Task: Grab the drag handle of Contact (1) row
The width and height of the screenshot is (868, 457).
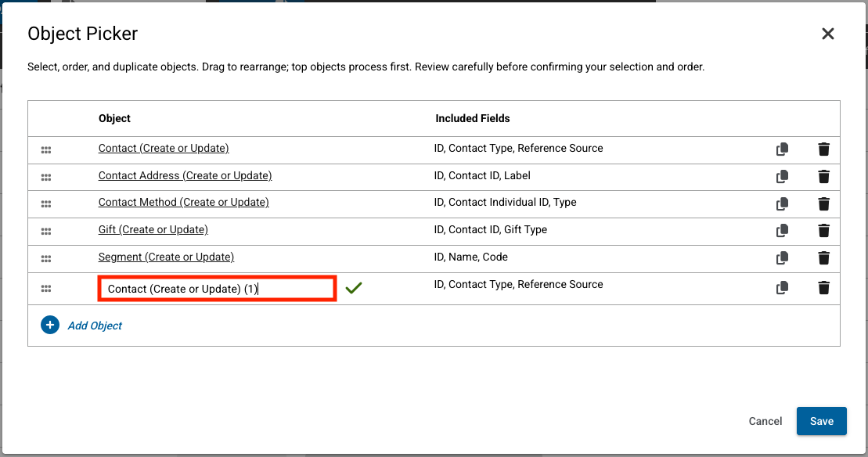Action: click(46, 289)
